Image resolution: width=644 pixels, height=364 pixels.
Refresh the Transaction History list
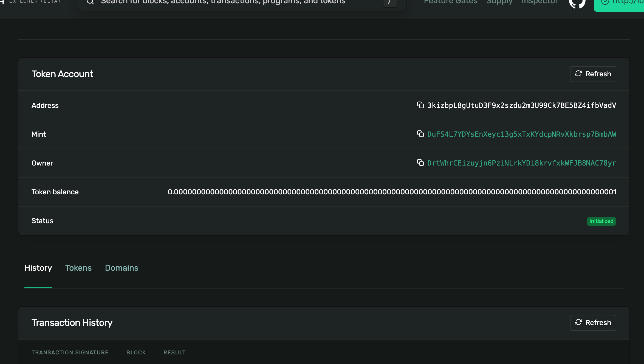click(593, 323)
